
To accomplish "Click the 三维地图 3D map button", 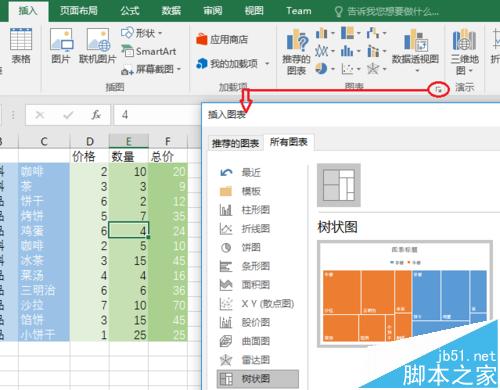I will (x=464, y=52).
